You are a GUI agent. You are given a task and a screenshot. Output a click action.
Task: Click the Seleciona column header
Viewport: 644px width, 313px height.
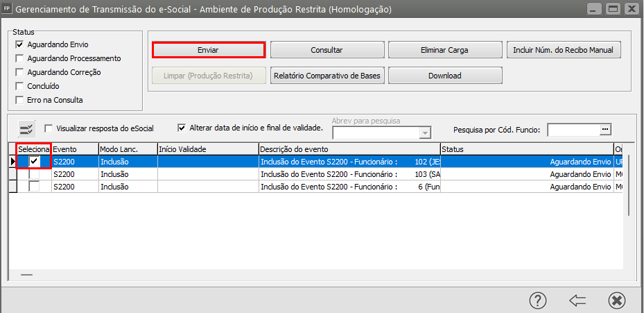point(34,149)
